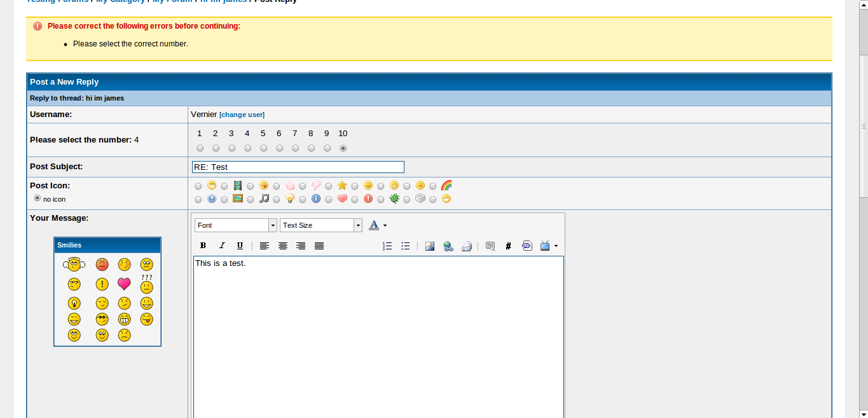Screen dimensions: 868x418
Task: Toggle bold formatting in editor toolbar
Action: coord(203,246)
